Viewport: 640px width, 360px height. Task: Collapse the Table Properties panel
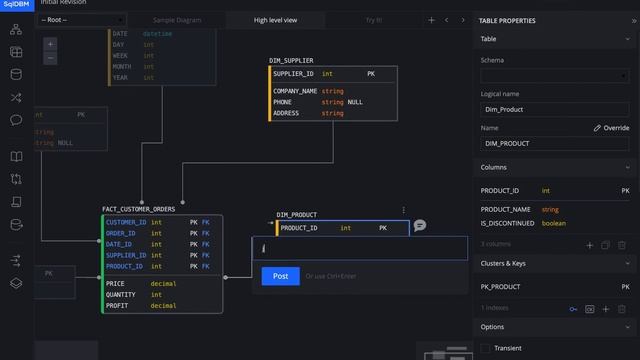click(x=634, y=21)
